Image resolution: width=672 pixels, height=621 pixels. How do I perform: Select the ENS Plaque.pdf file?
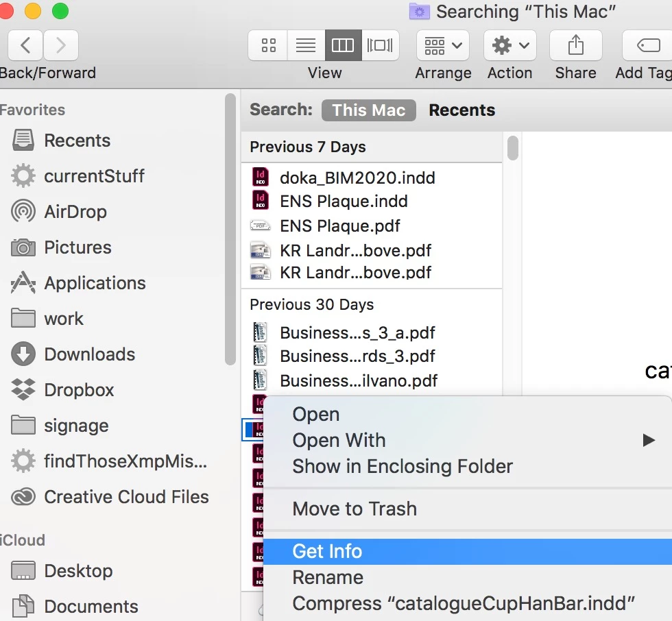(371, 226)
